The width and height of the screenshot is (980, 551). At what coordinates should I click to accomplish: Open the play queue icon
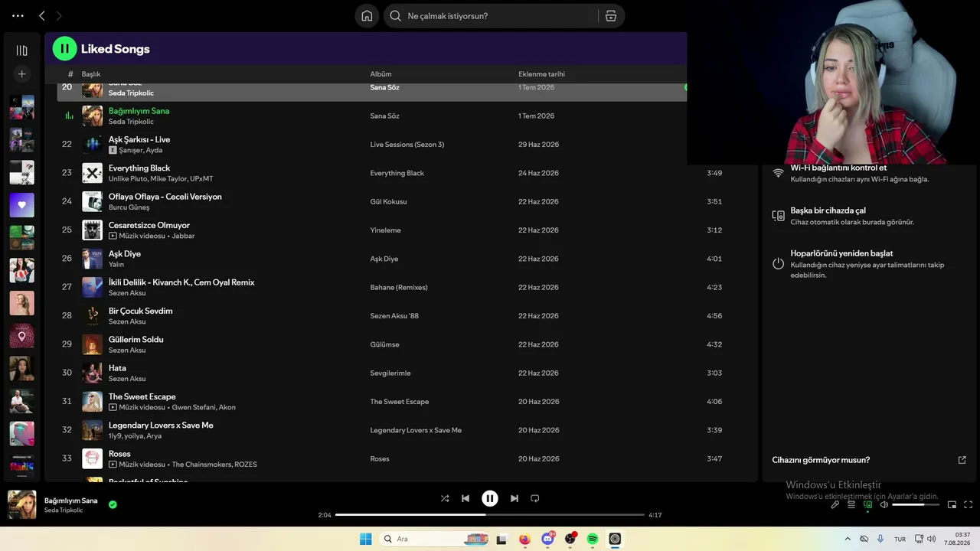pyautogui.click(x=851, y=504)
